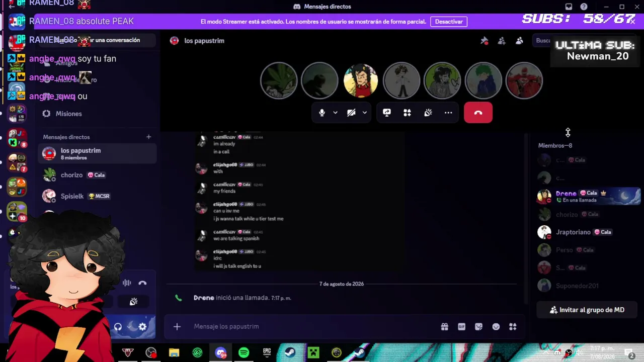The image size is (644, 362).
Task: Click the 'Mensajes directos' section header
Action: tap(66, 137)
